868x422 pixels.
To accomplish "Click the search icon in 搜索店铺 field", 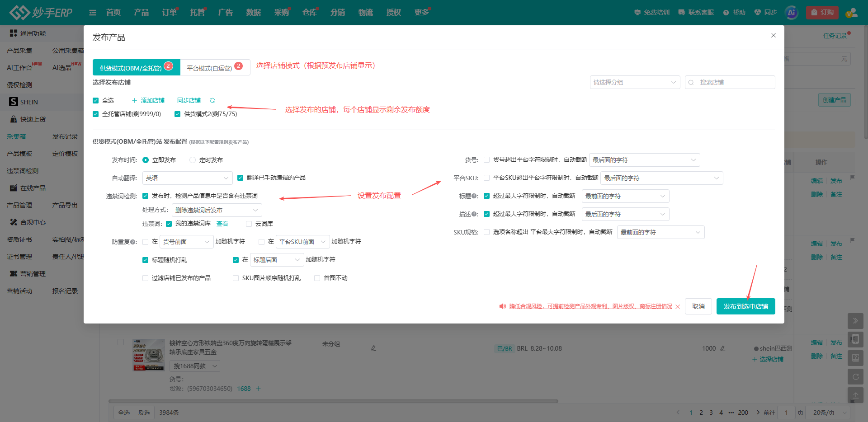I will click(x=691, y=82).
